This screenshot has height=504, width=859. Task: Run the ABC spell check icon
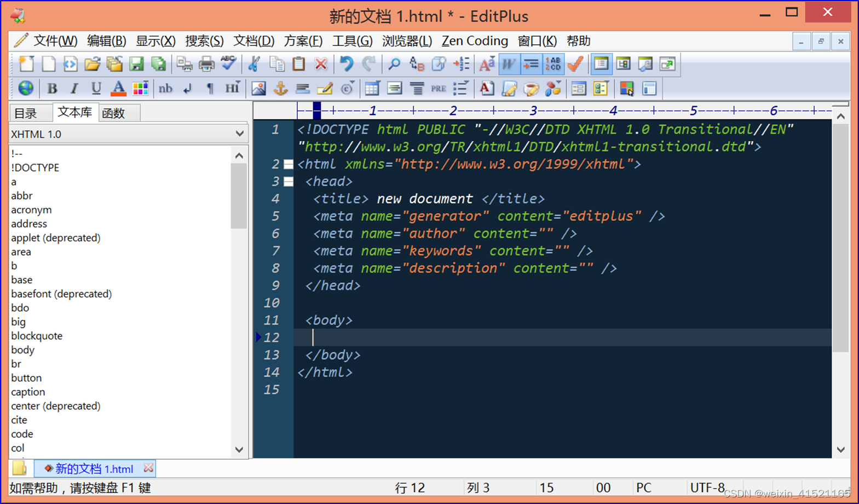228,64
